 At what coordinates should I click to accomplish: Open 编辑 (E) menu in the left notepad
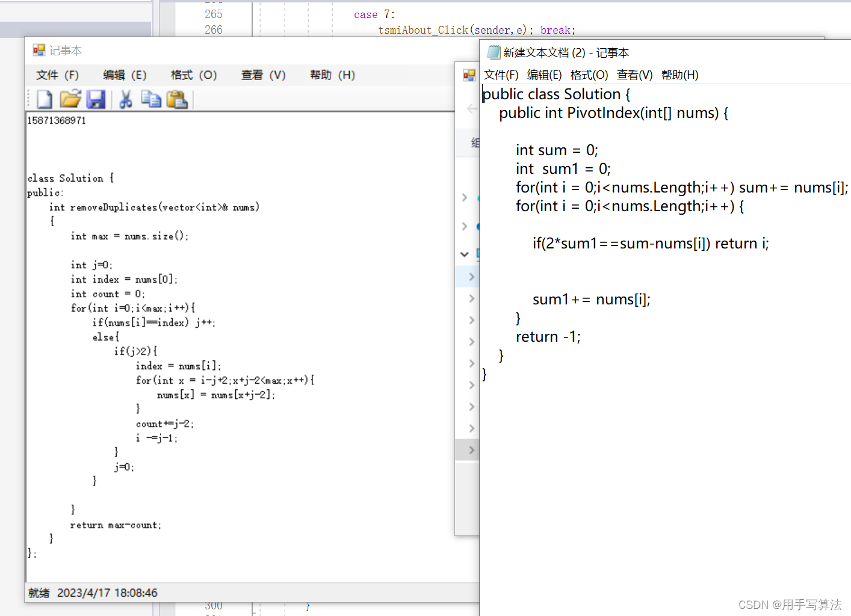125,75
